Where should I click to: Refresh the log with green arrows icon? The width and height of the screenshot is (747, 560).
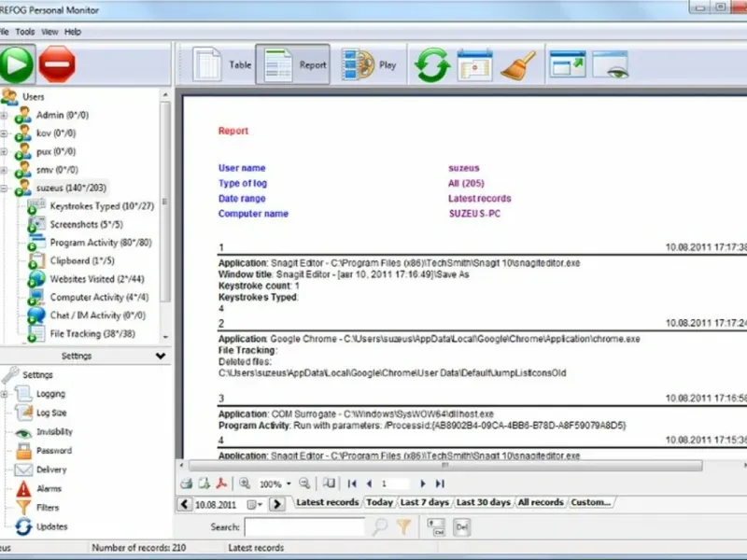(432, 64)
